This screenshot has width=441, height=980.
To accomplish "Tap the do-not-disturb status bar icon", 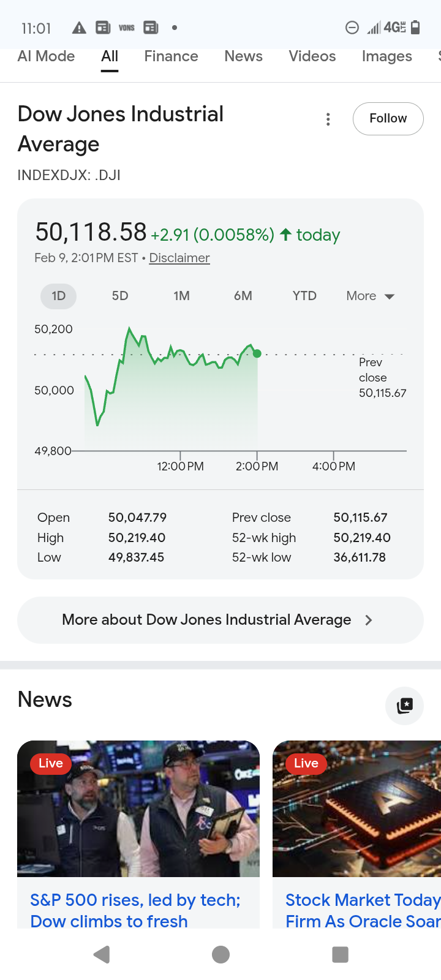I will coord(352,28).
